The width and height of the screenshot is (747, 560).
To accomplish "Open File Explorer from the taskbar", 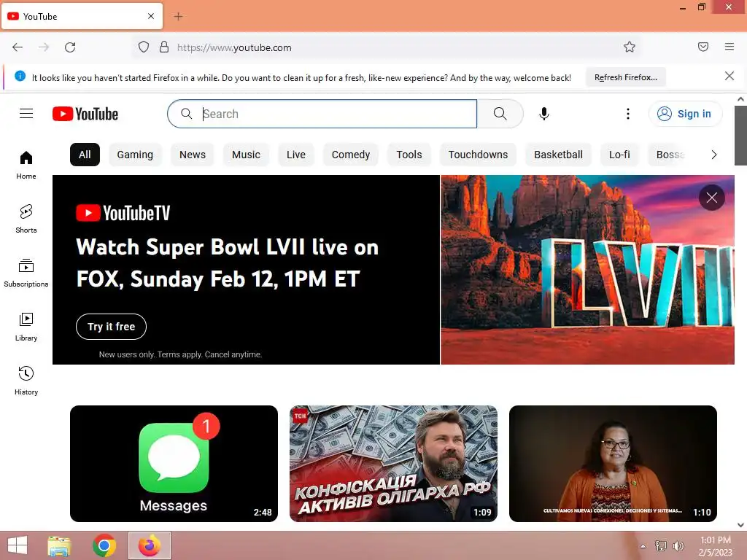I will tap(59, 545).
